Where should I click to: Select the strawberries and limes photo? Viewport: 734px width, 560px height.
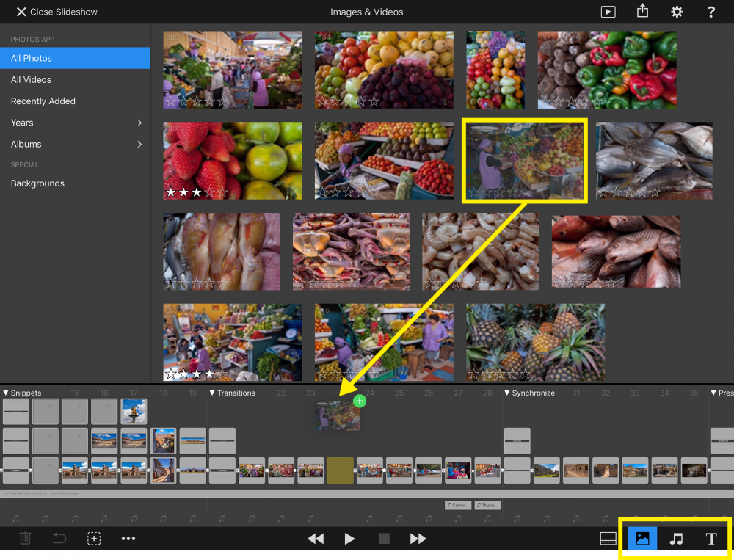click(x=233, y=161)
